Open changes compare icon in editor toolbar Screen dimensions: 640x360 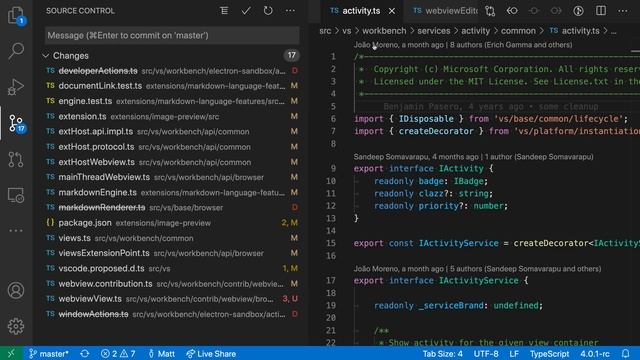490,11
